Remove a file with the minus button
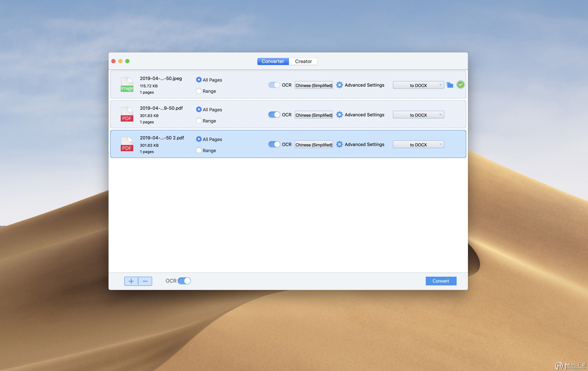 (x=145, y=281)
